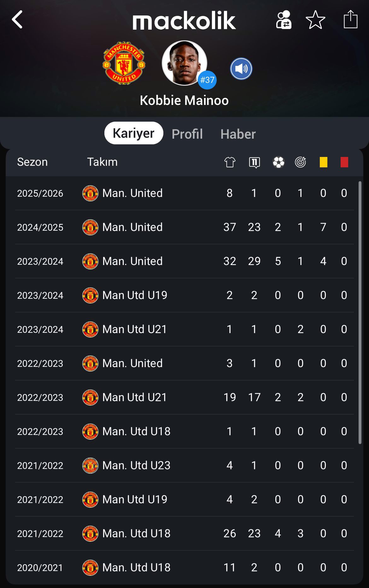This screenshot has width=369, height=588.
Task: Add Kobbie Mainoo to favorites star
Action: click(315, 20)
